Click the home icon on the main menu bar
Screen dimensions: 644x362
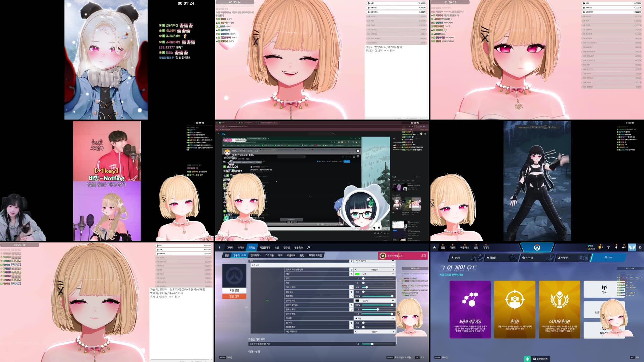coord(434,247)
